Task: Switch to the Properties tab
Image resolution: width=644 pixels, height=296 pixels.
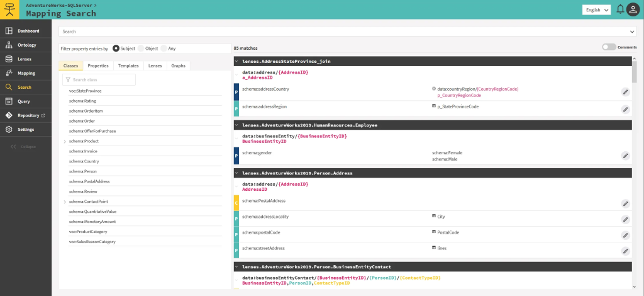Action: pyautogui.click(x=98, y=65)
